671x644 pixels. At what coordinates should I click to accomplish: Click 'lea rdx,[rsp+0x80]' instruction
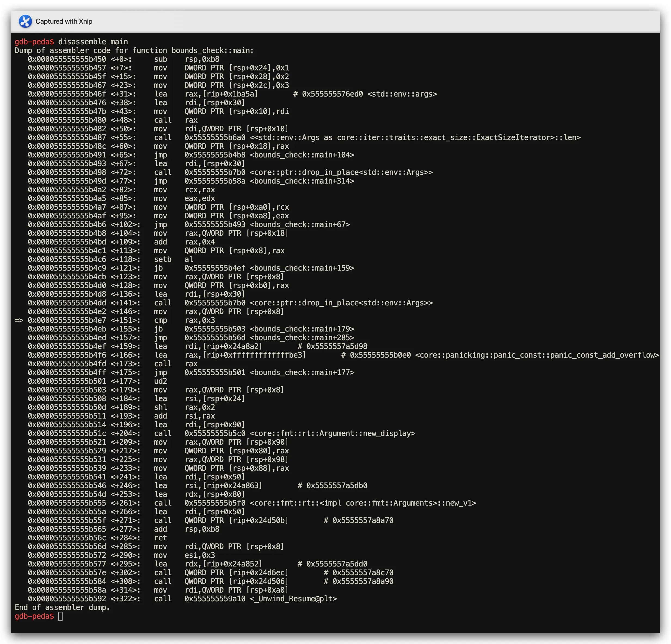click(200, 494)
